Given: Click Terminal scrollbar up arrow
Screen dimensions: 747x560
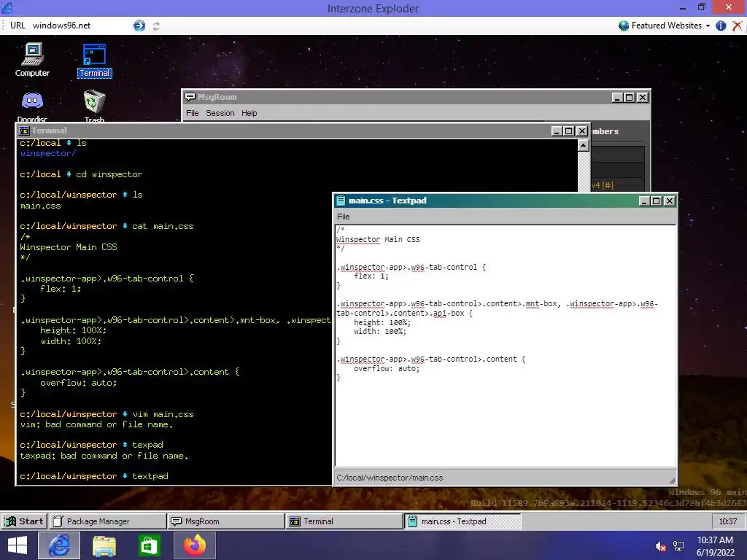Looking at the screenshot, I should 583,145.
